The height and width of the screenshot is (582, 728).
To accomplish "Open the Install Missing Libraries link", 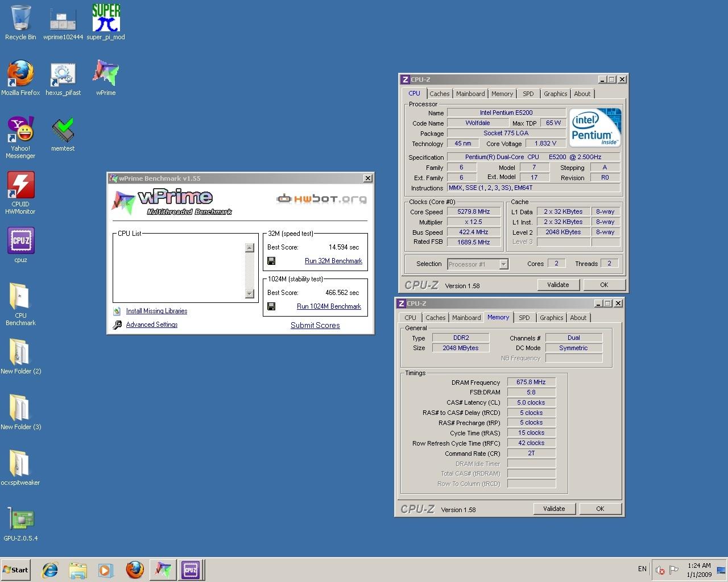I will pos(156,311).
